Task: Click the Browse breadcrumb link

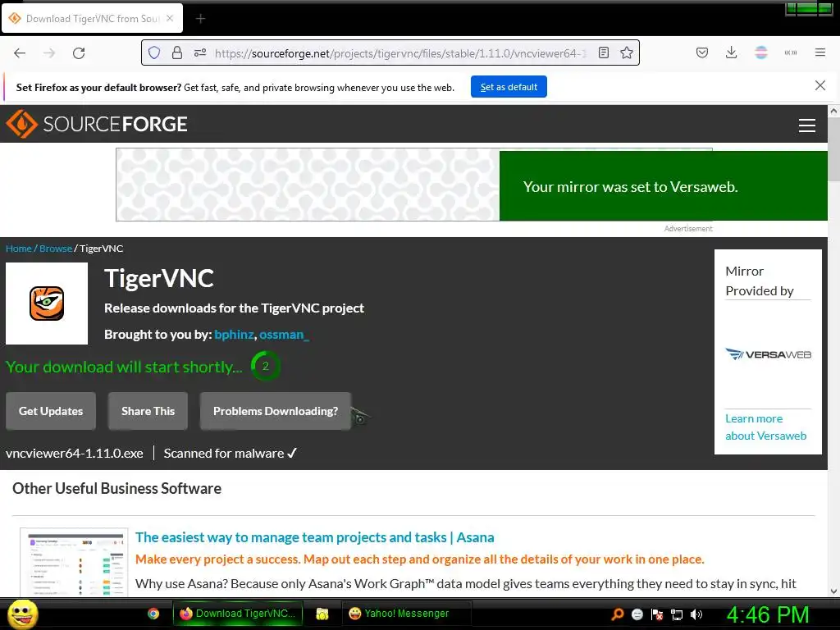Action: point(56,249)
